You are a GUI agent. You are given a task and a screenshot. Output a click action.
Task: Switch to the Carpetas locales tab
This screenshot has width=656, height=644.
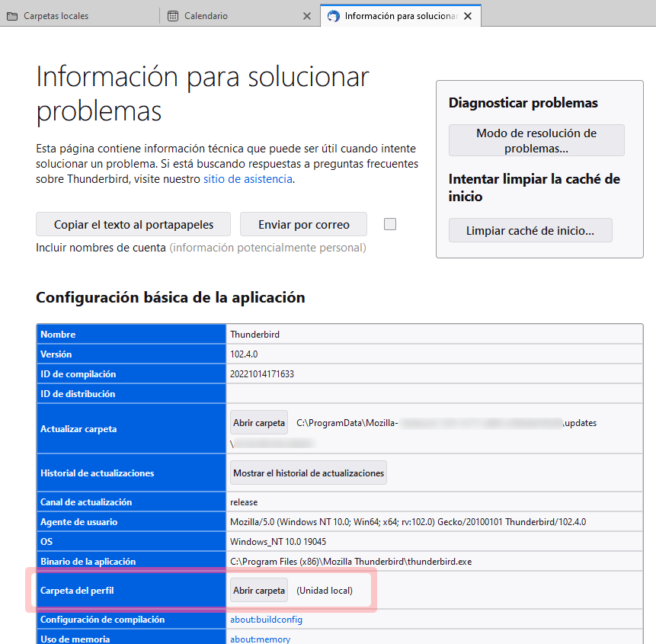[79, 16]
